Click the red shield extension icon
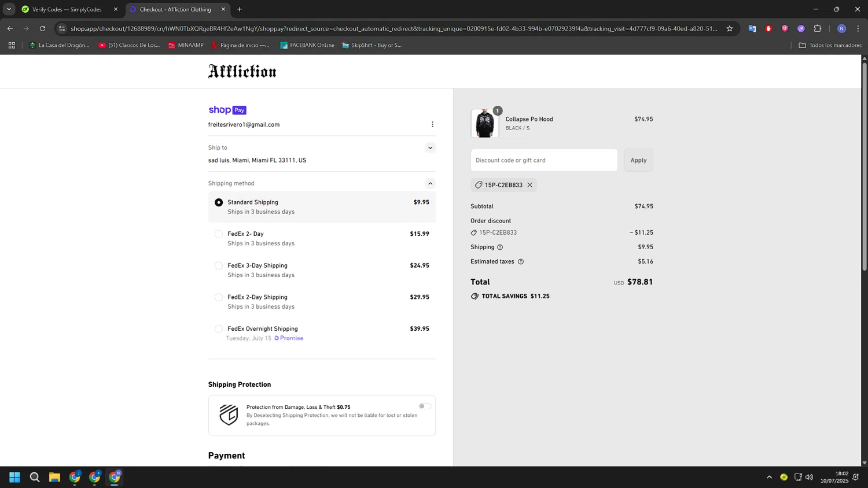Viewport: 868px width, 488px height. coord(785,28)
